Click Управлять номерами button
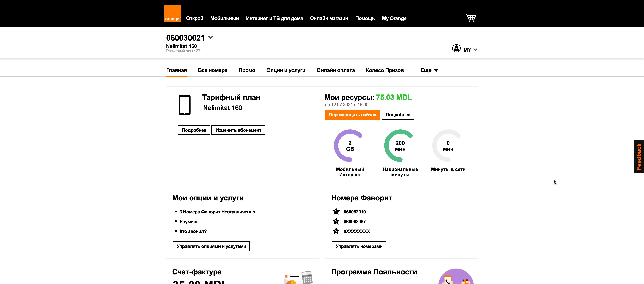Viewport: 644px width, 284px height. (x=359, y=246)
